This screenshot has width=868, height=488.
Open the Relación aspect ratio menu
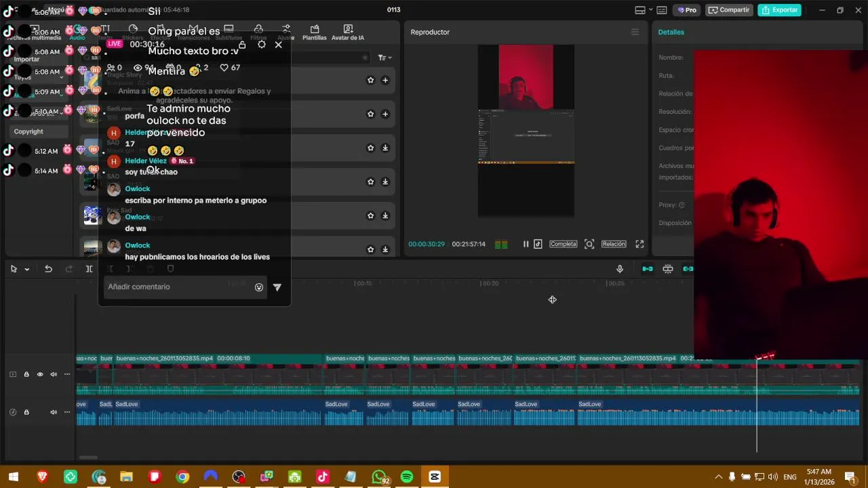coord(614,244)
